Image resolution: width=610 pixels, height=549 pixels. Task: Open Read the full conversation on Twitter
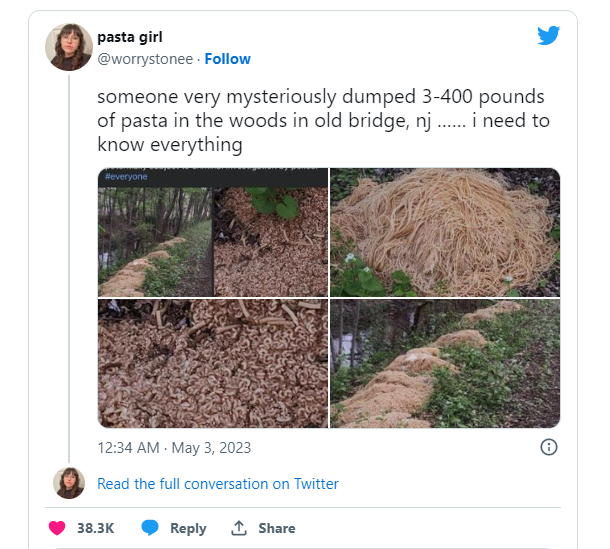pos(217,484)
